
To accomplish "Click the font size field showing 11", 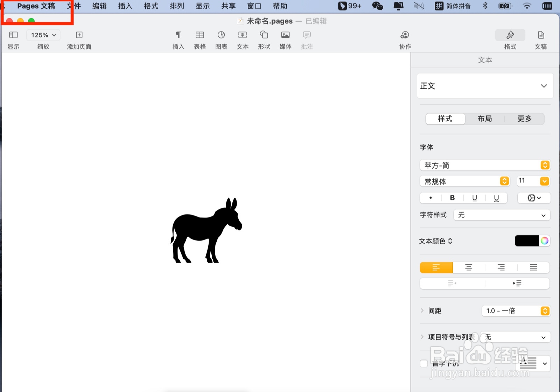I will pyautogui.click(x=528, y=181).
